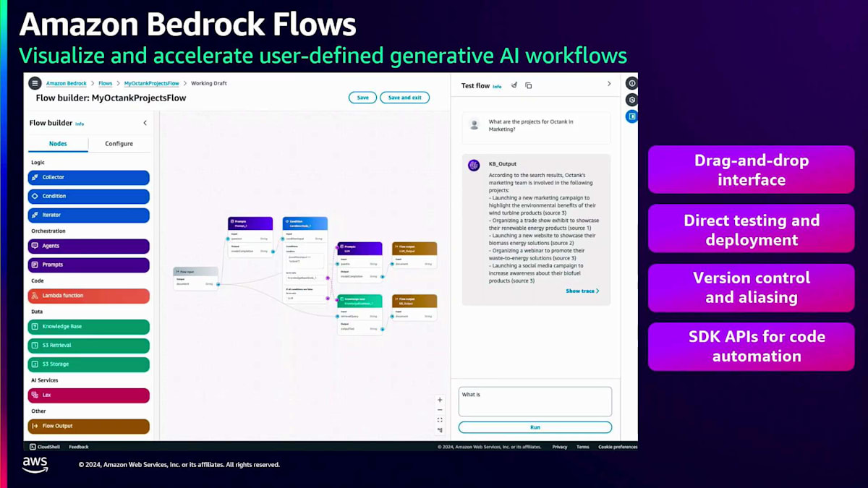Select the LLM_Output flow output node header

click(x=414, y=249)
